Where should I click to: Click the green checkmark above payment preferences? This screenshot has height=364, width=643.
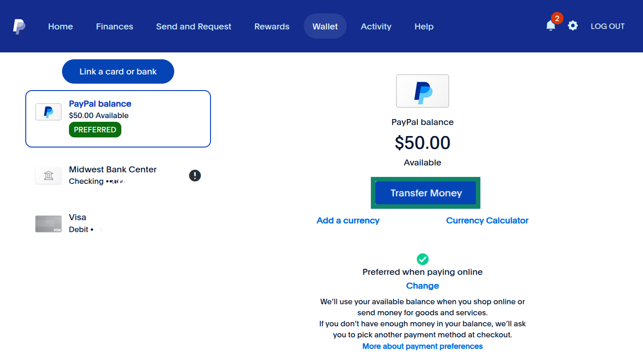[x=422, y=259]
